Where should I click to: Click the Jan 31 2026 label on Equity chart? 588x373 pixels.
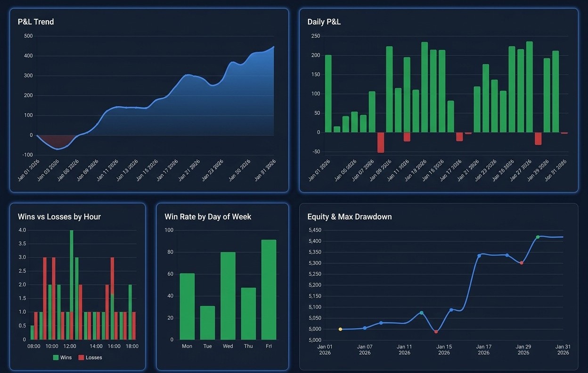coord(563,349)
